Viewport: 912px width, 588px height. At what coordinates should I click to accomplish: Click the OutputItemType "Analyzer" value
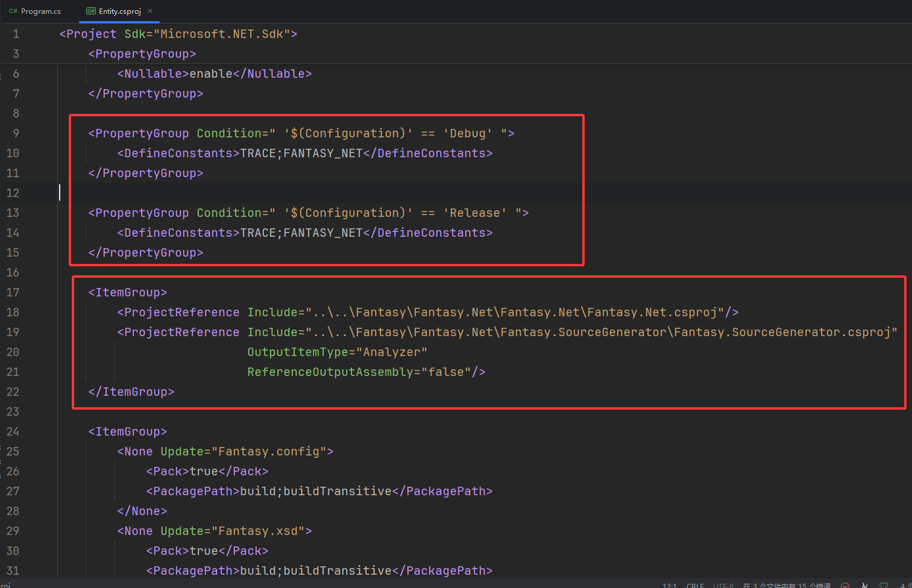(x=394, y=352)
